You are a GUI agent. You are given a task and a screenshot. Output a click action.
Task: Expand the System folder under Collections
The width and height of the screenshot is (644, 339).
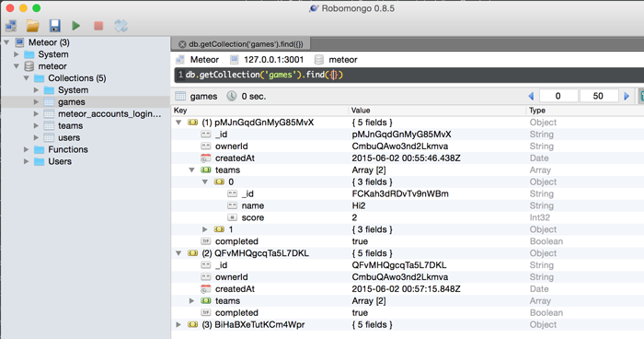(36, 90)
